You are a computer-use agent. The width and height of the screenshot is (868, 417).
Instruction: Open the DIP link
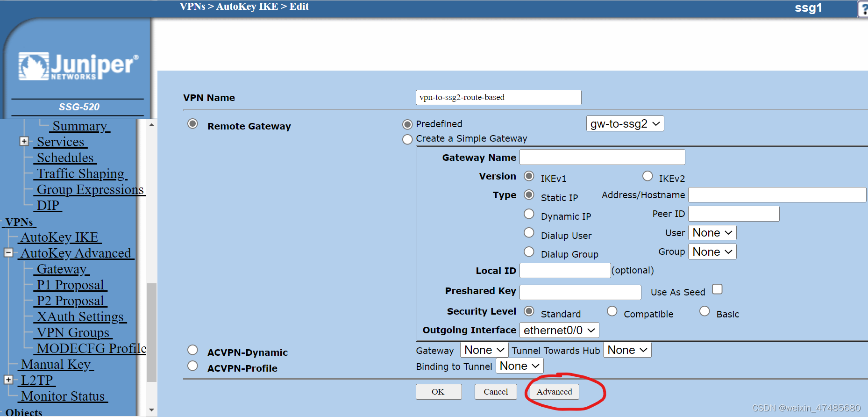(48, 206)
